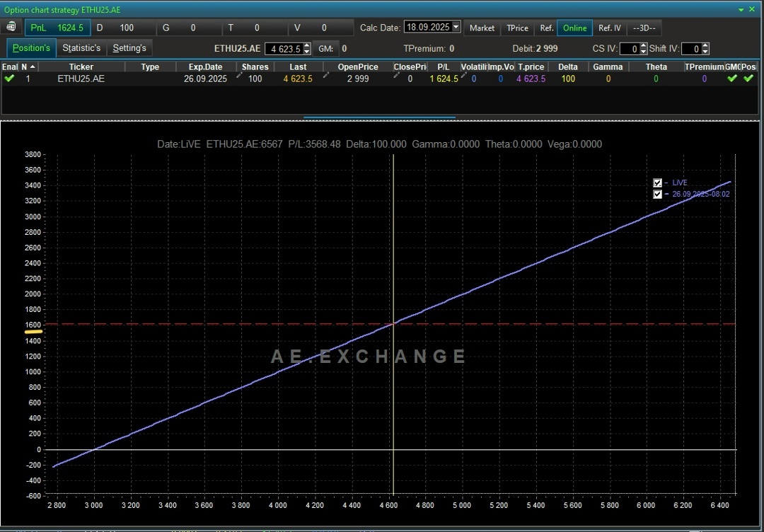
Task: Click the pencil edit icon next to OpenPrice
Action: (x=326, y=76)
